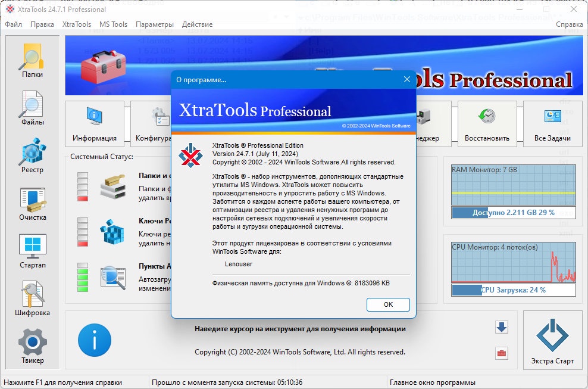The image size is (588, 389).
Task: Open the Шифровка sidebar tool
Action: pos(32,299)
